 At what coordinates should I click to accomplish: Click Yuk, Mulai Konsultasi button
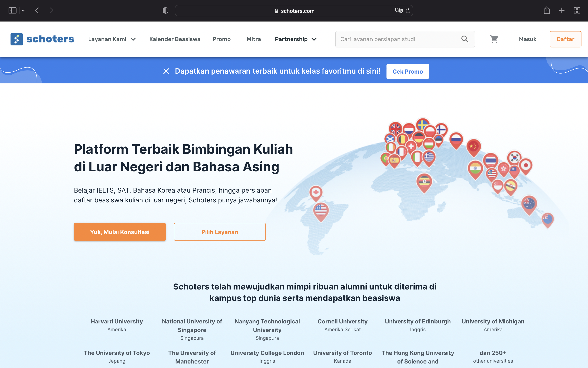coord(120,232)
